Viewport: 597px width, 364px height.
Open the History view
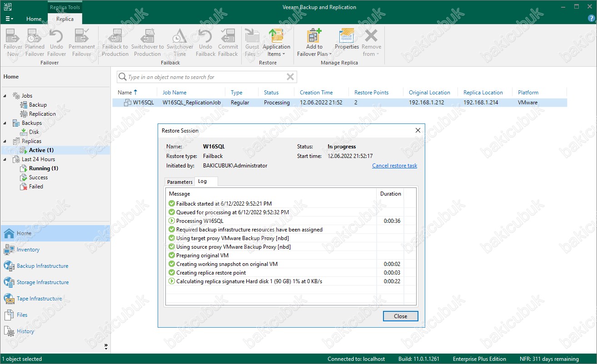tap(25, 331)
